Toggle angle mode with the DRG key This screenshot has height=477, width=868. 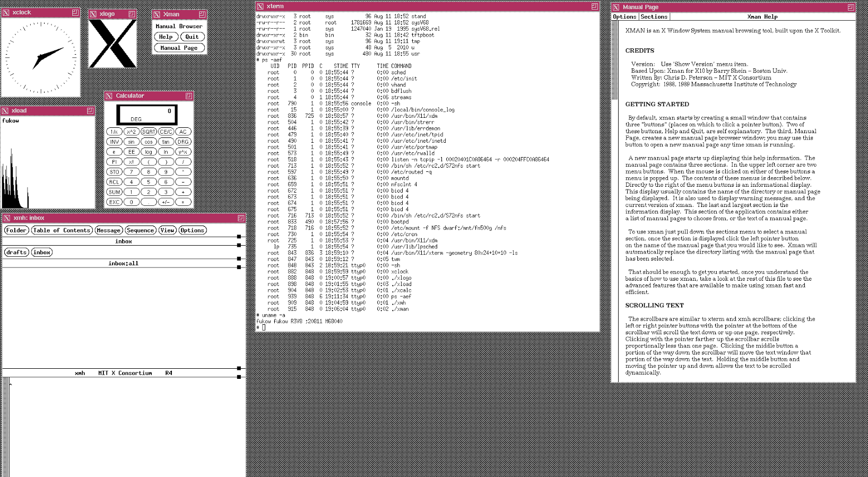point(183,142)
